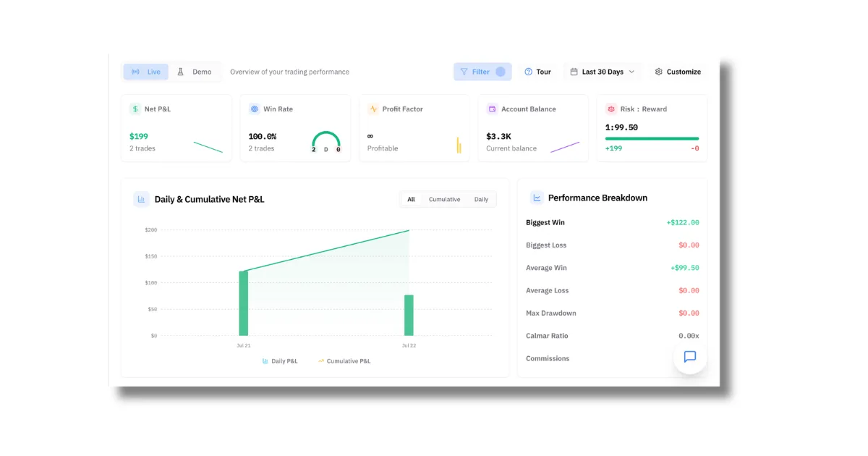Select the All chart tab
This screenshot has width=868, height=456.
click(x=411, y=199)
